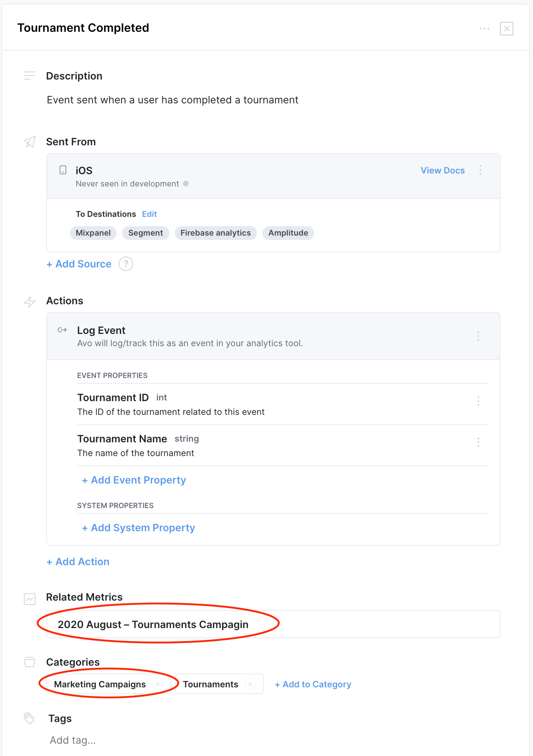Click the help icon beside Add Source
Image resolution: width=533 pixels, height=756 pixels.
(x=126, y=264)
